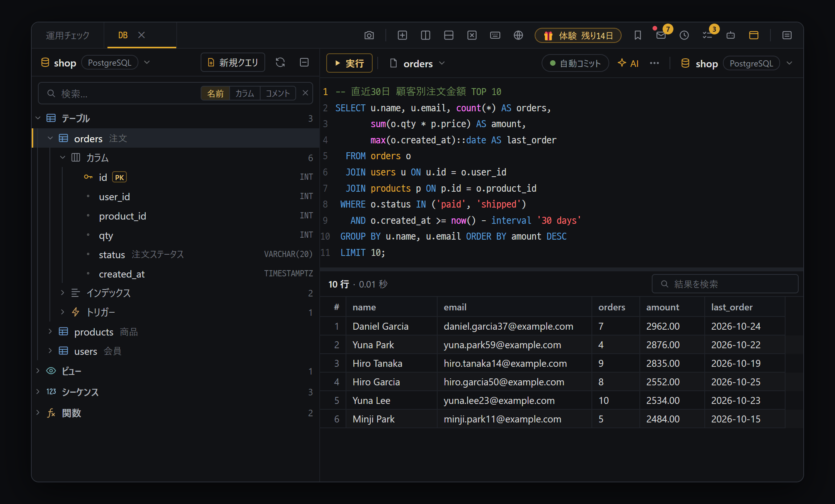Viewport: 835px width, 504px height.
Task: Click the globe icon in the toolbar
Action: point(518,35)
